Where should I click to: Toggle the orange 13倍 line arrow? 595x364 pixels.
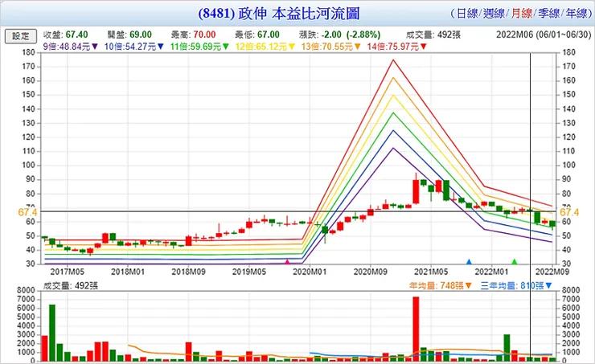(358, 47)
